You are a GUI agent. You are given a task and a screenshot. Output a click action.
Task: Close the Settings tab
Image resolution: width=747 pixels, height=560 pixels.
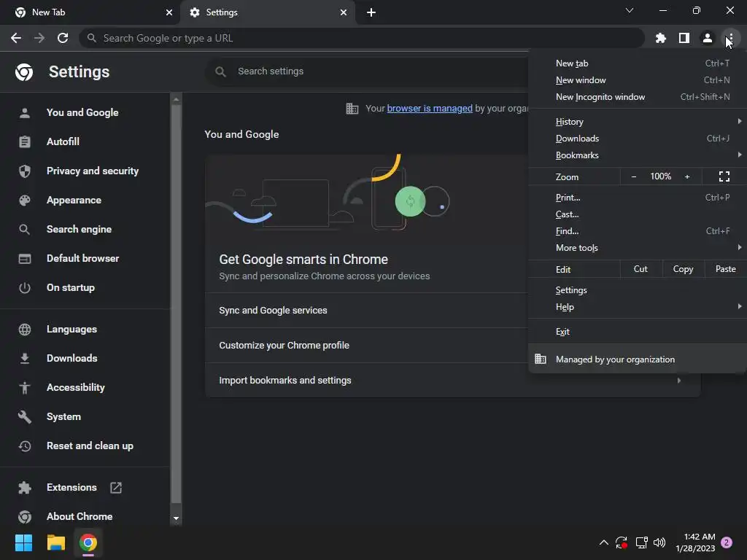click(344, 12)
